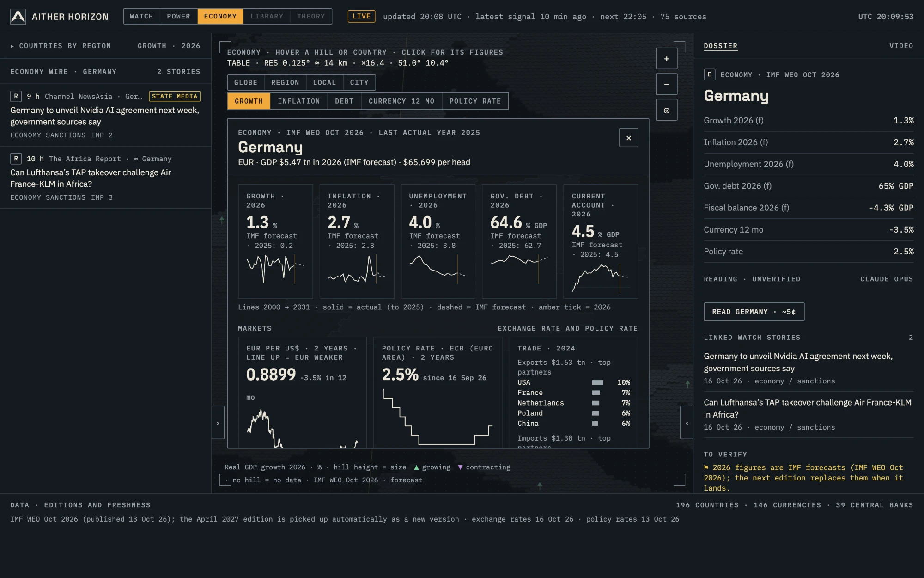Click the Claude Opus reading label
The width and height of the screenshot is (924, 578).
pyautogui.click(x=887, y=279)
